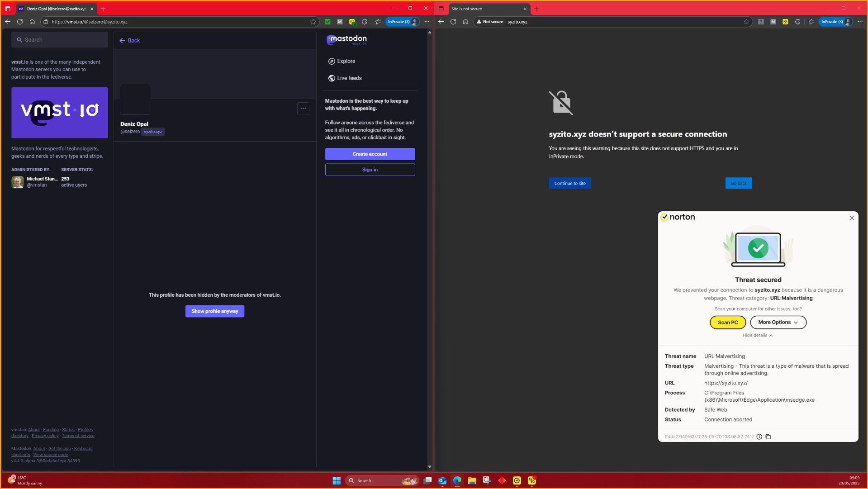The height and width of the screenshot is (489, 868).
Task: Open the vmst.io server banner image
Action: (x=60, y=113)
